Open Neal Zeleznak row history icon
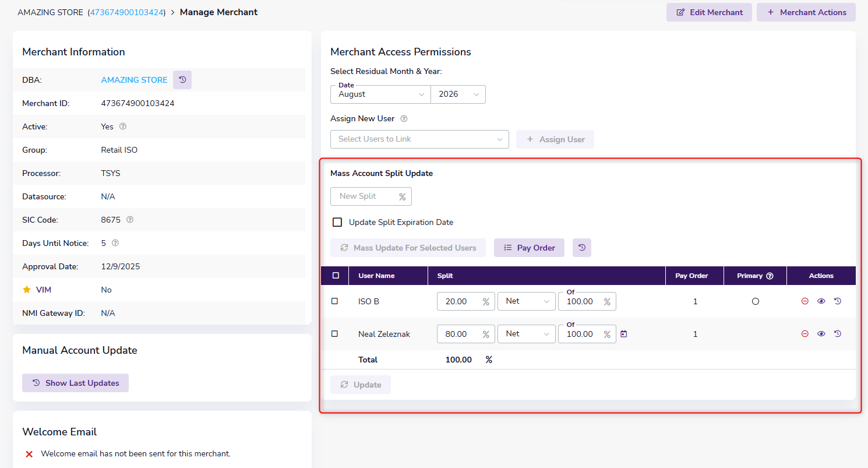The width and height of the screenshot is (868, 468). point(838,334)
